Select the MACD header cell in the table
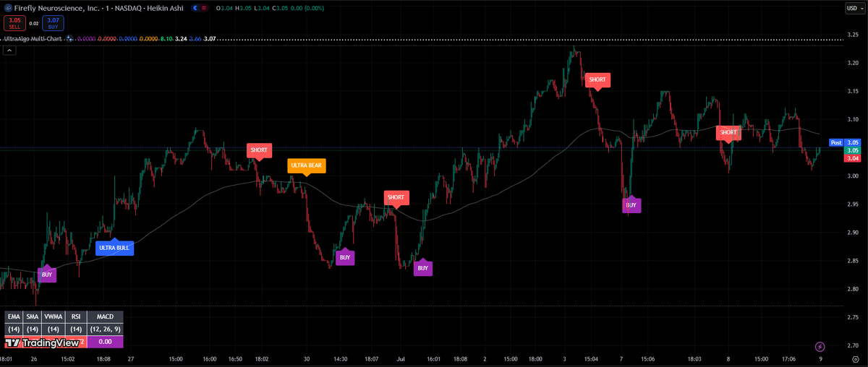Viewport: 868px width, 367px height. tap(106, 316)
